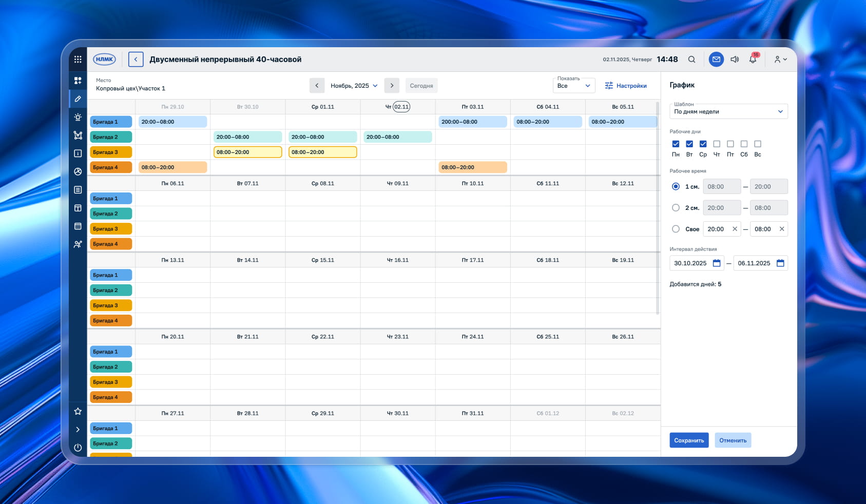The height and width of the screenshot is (504, 866).
Task: Click the start date field 30.10.2025
Action: click(x=697, y=263)
